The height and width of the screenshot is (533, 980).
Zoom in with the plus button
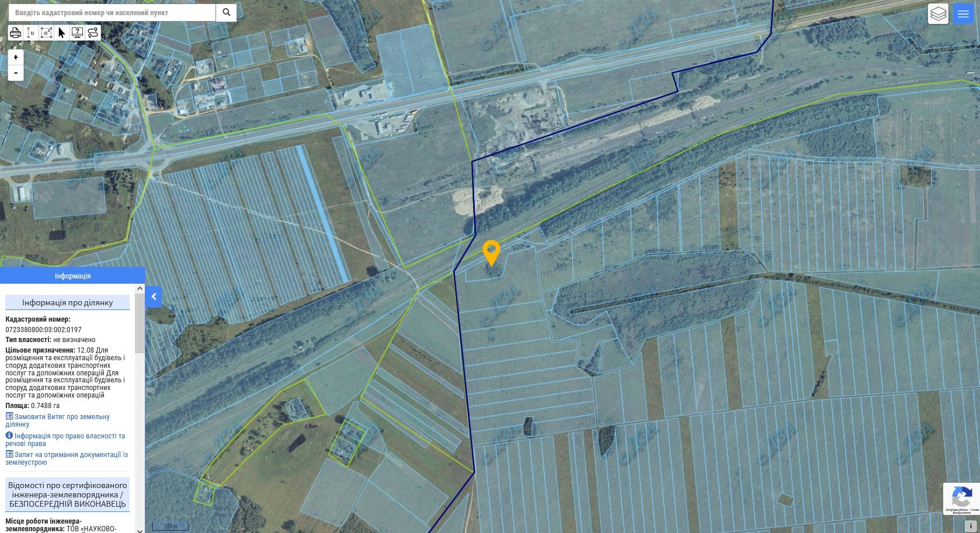tap(16, 57)
